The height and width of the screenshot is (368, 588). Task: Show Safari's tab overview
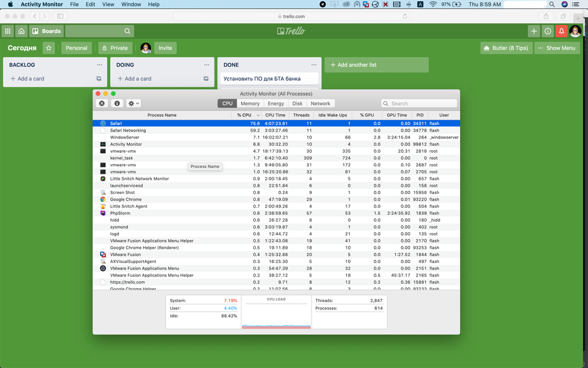(x=563, y=16)
